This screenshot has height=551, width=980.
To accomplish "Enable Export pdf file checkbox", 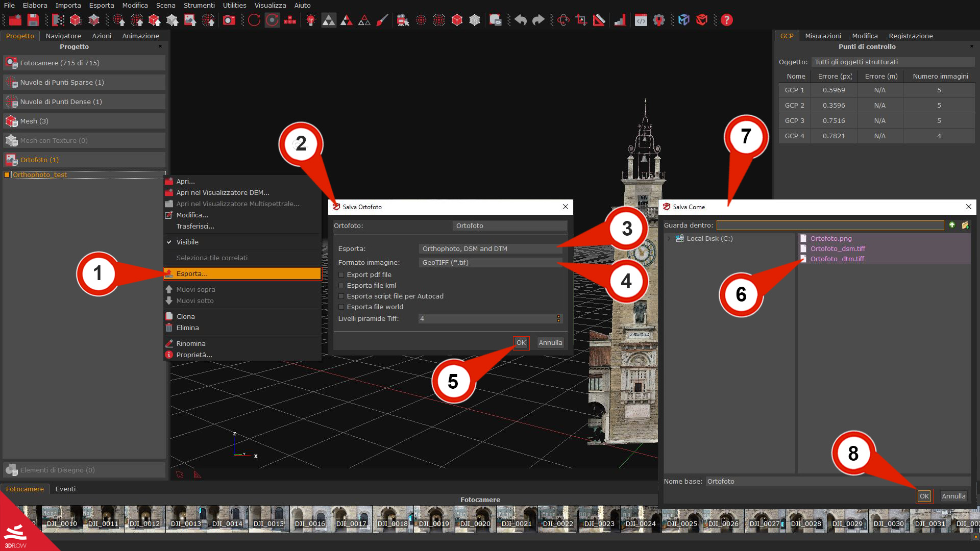I will [341, 274].
